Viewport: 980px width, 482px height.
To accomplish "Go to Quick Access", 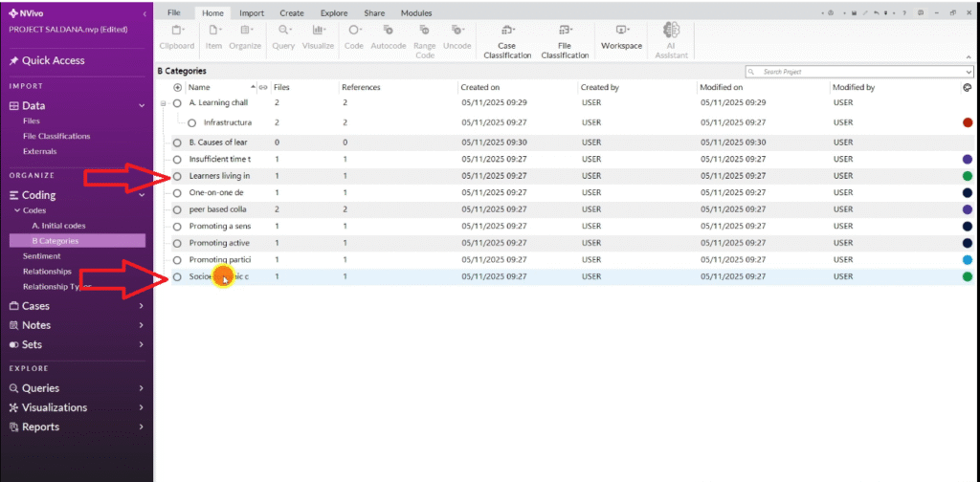I will pos(54,60).
